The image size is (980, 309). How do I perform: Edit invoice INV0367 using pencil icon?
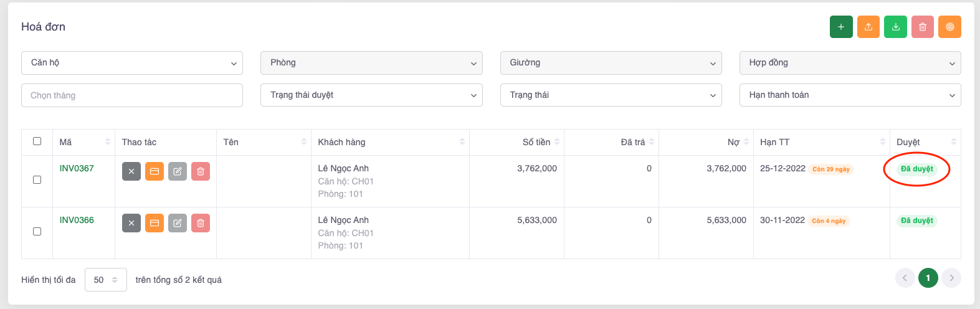pos(178,171)
